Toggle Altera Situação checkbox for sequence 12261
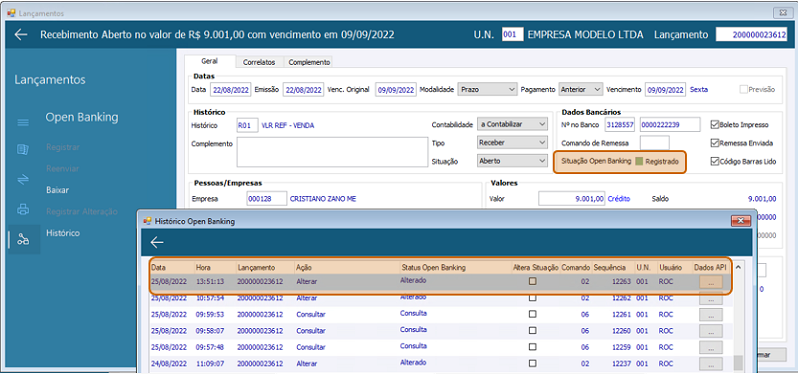Viewport: 798px width, 374px height. click(x=532, y=314)
